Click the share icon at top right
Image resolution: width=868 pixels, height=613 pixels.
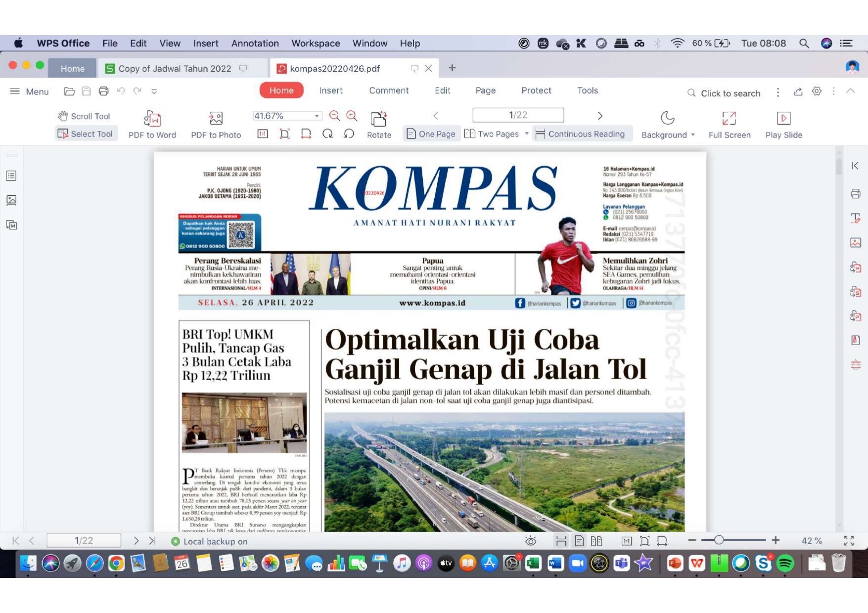[x=798, y=91]
